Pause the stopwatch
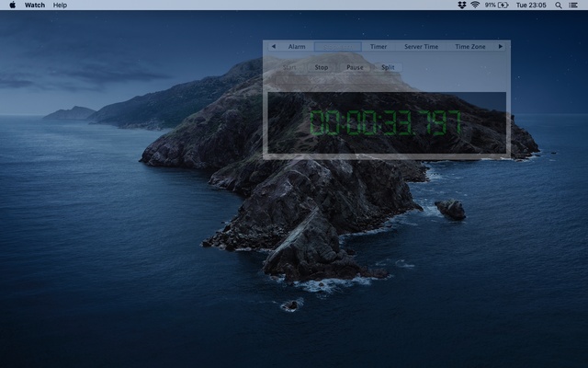 (x=355, y=67)
